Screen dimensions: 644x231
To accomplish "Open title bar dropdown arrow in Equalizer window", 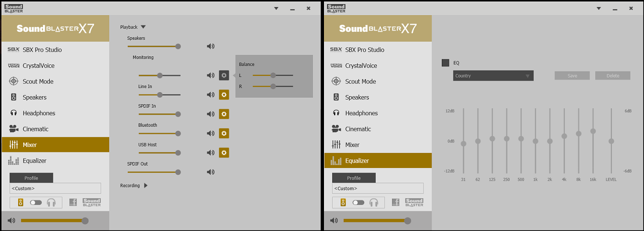I will click(598, 9).
